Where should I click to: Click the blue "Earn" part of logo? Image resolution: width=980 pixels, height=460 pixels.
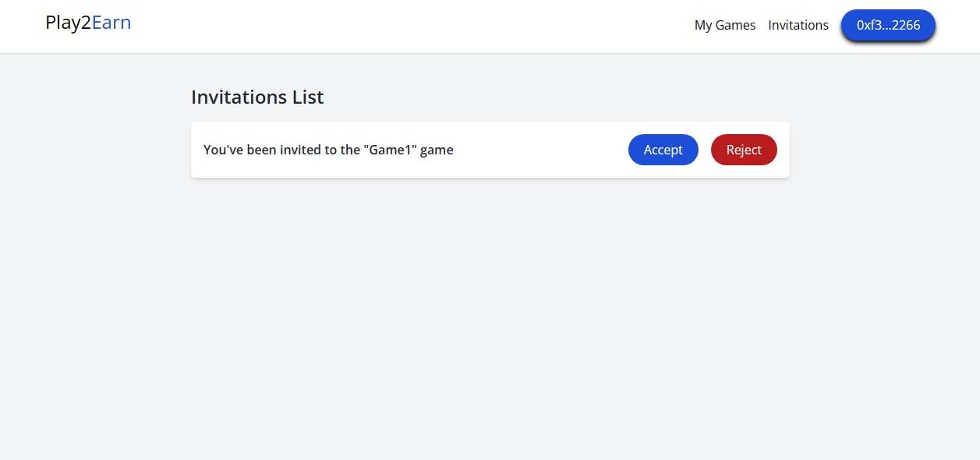coord(111,23)
